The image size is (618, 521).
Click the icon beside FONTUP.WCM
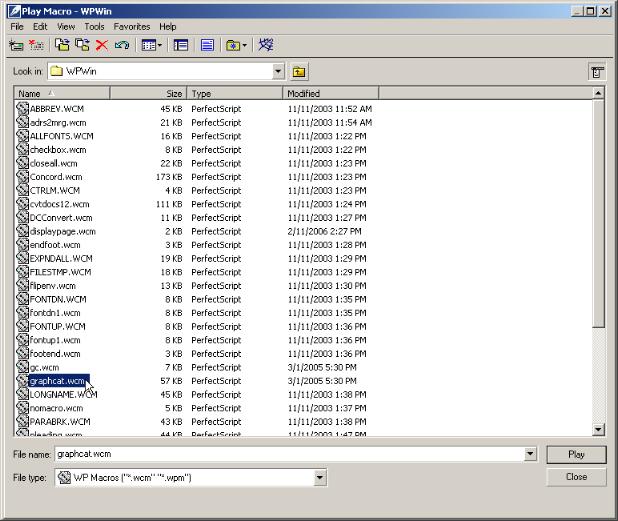point(22,326)
